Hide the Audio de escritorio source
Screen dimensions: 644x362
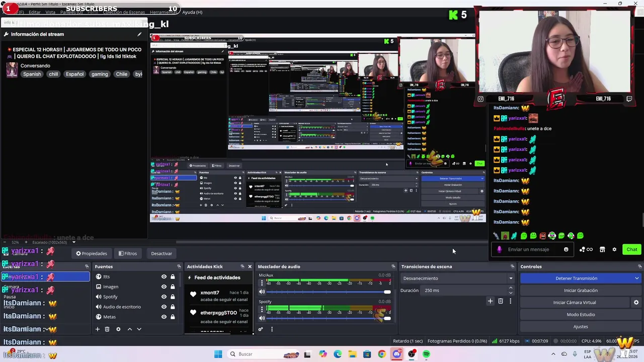coord(164,307)
